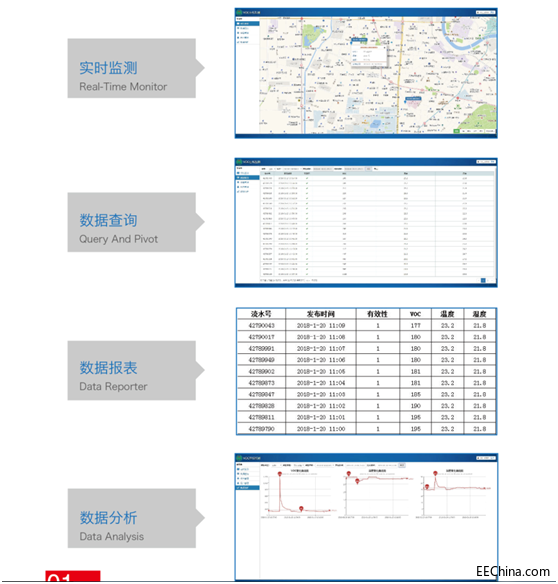Select serial number cell 42789811
The image size is (558, 584).
tap(261, 417)
